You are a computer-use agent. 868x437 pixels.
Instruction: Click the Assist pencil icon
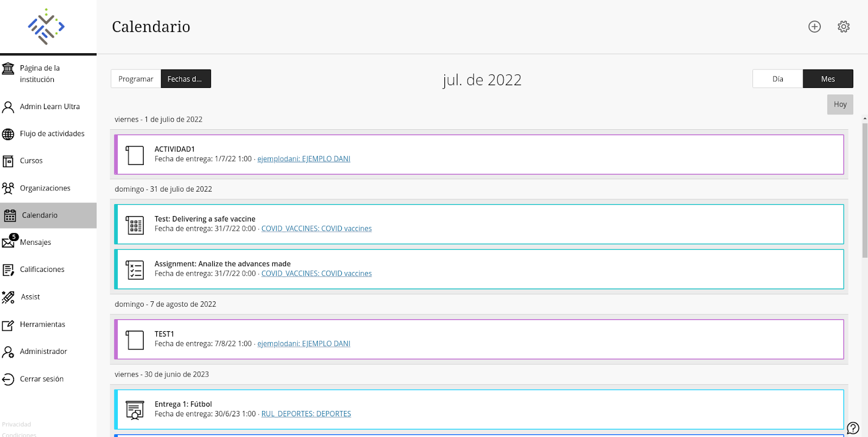click(x=8, y=297)
